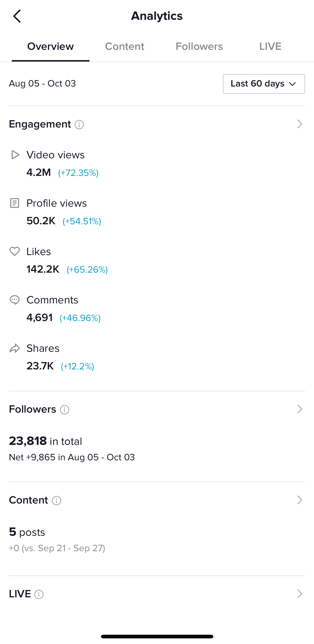This screenshot has width=314, height=644.
Task: Tap the Likes heart icon
Action: point(14,251)
